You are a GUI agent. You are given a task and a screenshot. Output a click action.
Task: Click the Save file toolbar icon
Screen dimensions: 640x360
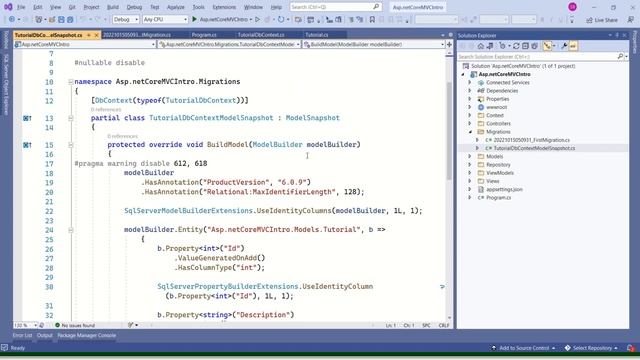click(61, 19)
